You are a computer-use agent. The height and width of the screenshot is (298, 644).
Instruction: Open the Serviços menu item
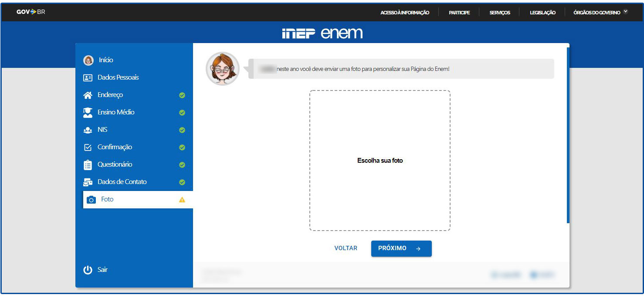(500, 13)
